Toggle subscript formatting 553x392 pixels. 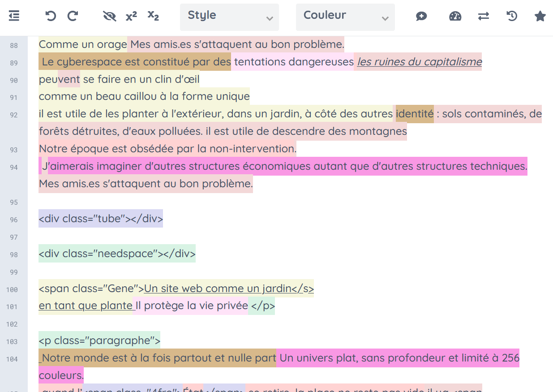(x=153, y=16)
